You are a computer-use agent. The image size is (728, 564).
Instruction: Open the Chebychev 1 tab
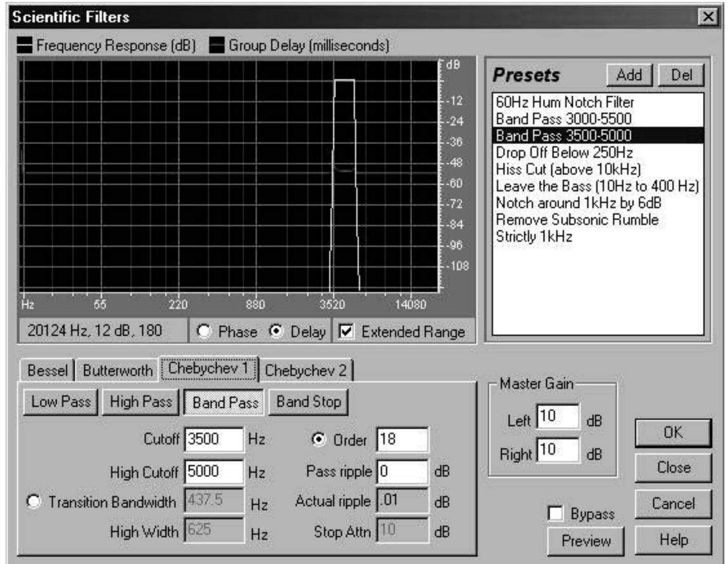[x=208, y=369]
